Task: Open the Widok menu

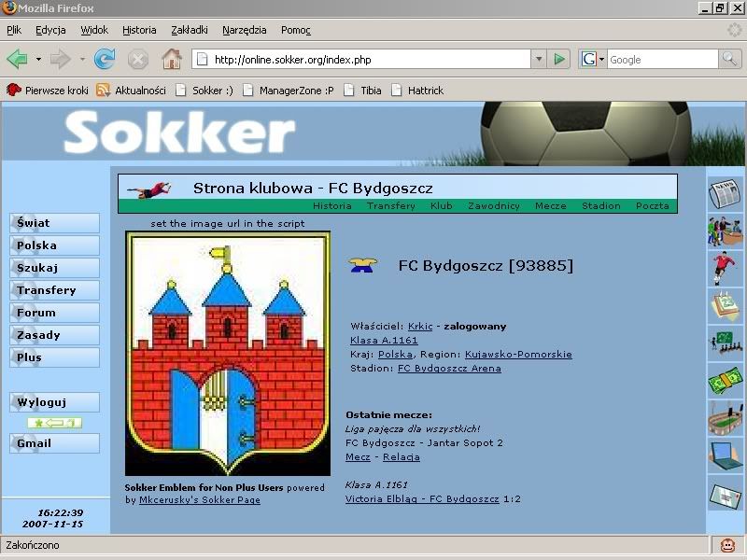Action: (x=94, y=30)
